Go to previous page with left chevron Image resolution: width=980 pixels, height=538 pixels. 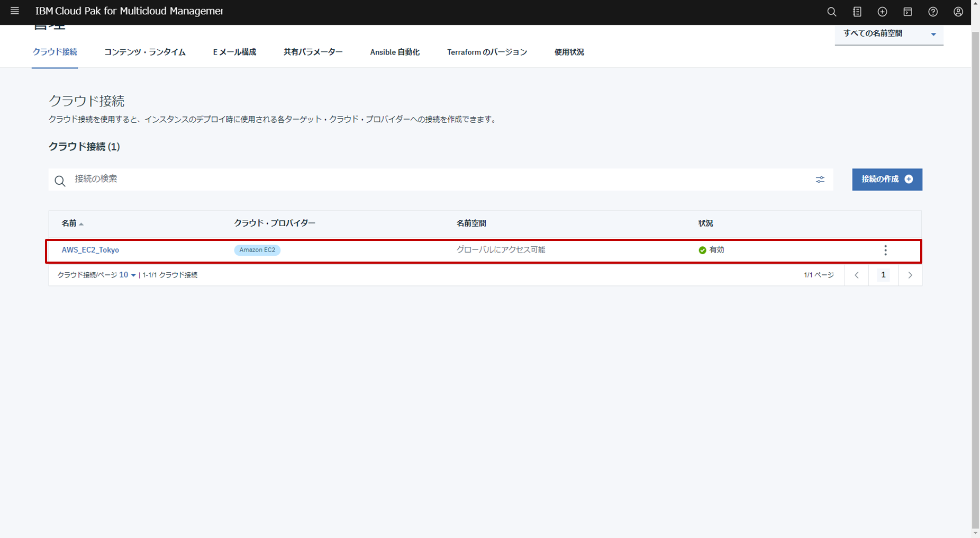857,275
